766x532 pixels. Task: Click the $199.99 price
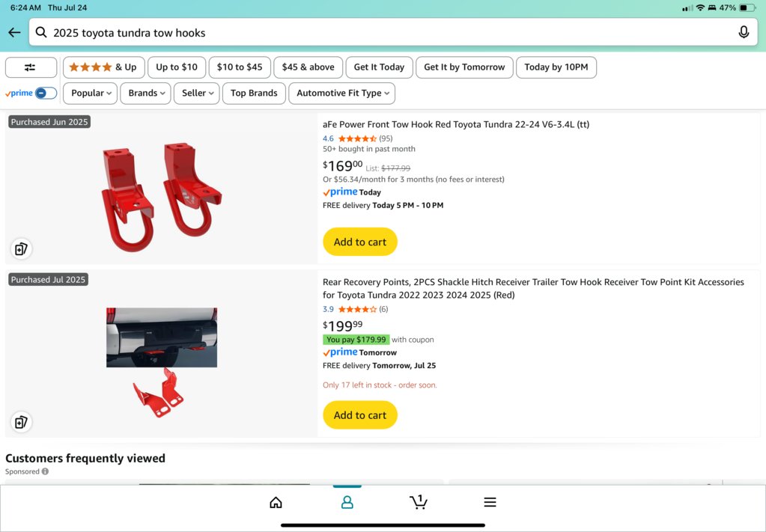(x=342, y=325)
